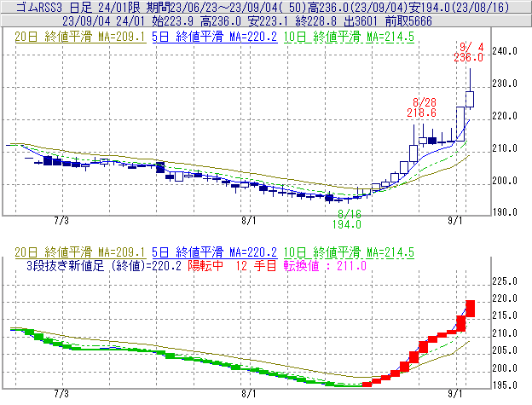Click the magenta 転換値 : 211.0 text

point(325,265)
